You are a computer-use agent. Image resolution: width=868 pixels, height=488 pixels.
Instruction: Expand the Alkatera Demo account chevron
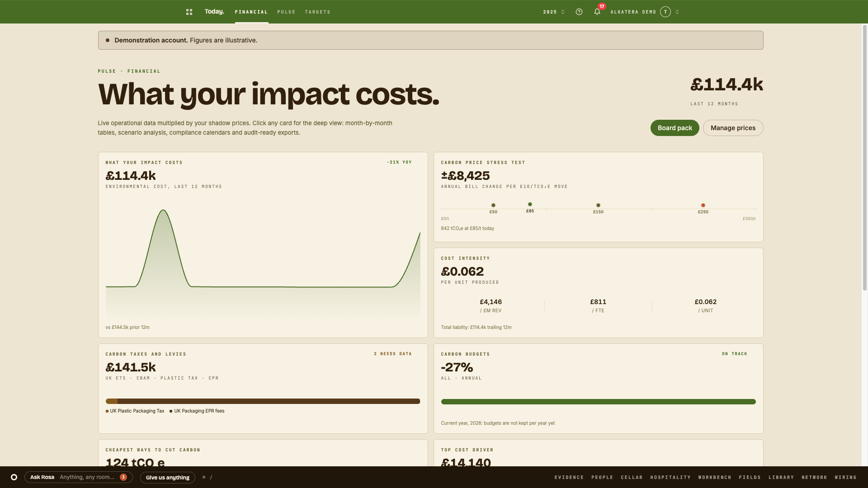[x=677, y=12]
